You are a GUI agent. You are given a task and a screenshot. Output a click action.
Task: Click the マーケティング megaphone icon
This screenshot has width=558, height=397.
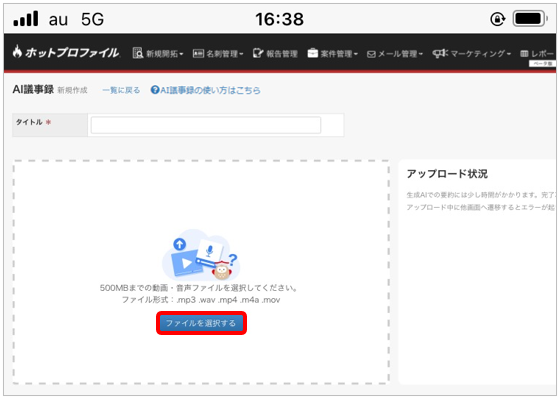coord(441,53)
